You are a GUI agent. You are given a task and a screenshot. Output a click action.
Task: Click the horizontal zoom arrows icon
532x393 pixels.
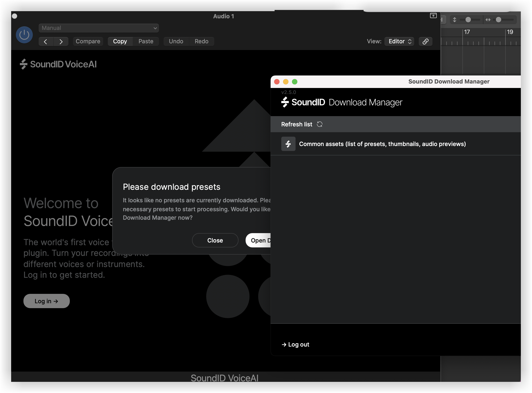488,20
